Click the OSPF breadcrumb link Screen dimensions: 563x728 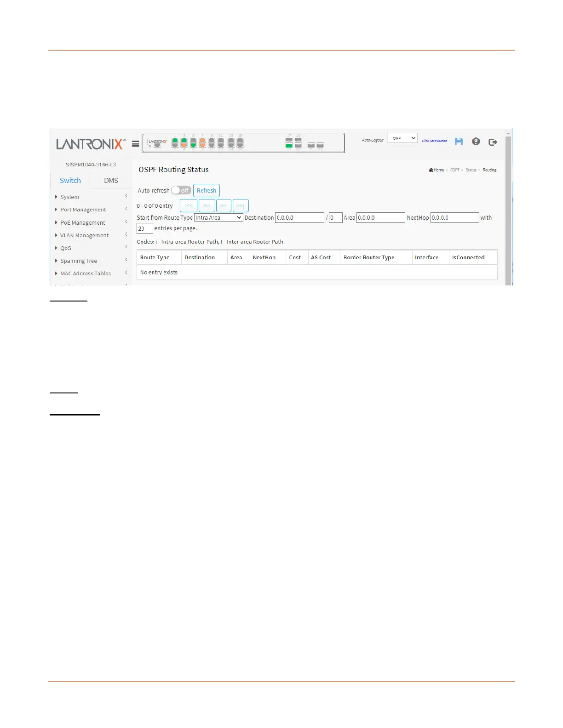click(x=454, y=170)
